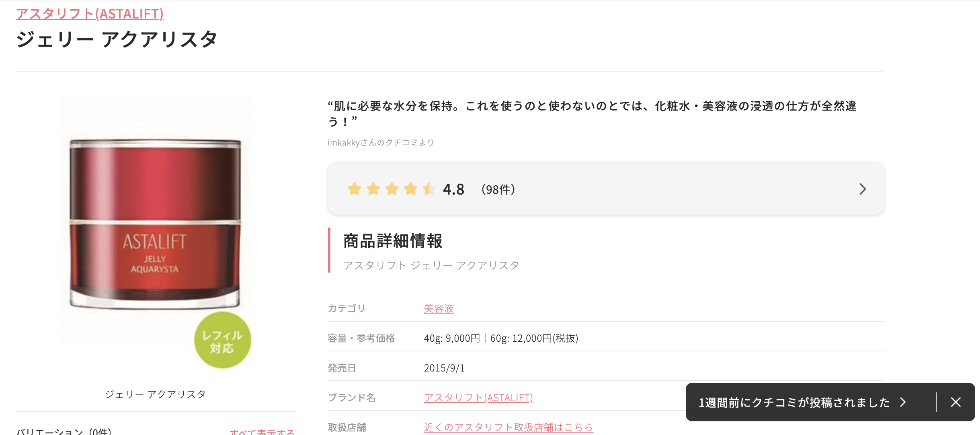980x435 pixels.
Task: Click the quoted review headline text
Action: point(592,107)
